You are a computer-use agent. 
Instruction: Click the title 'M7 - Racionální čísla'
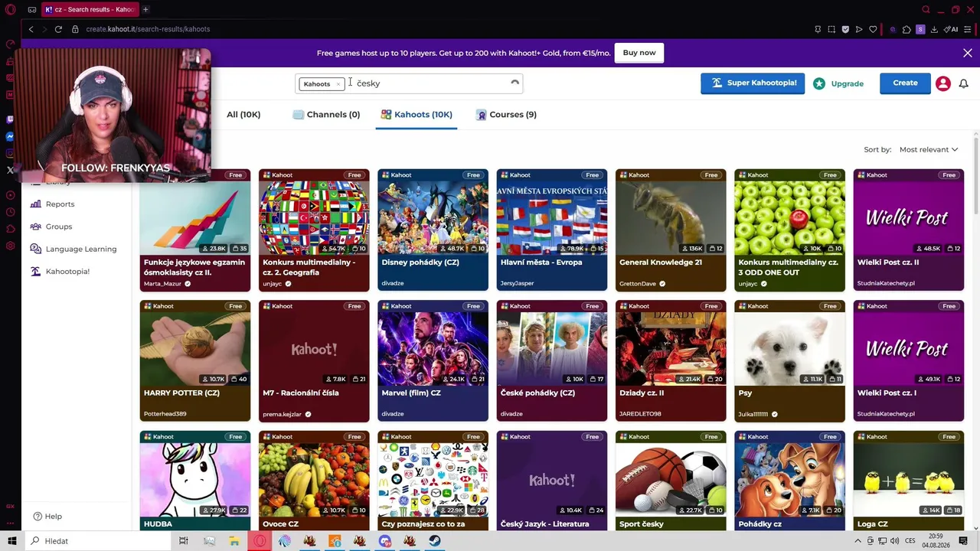[x=301, y=393]
